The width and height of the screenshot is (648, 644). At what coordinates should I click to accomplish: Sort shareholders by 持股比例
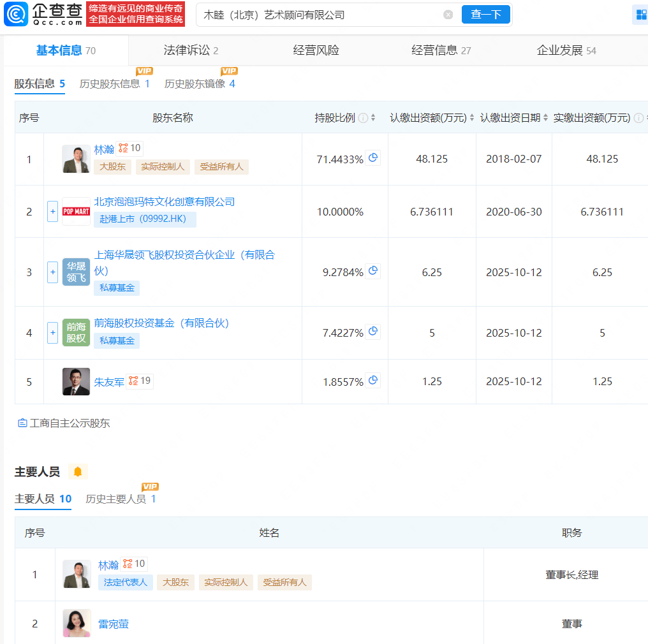(373, 118)
